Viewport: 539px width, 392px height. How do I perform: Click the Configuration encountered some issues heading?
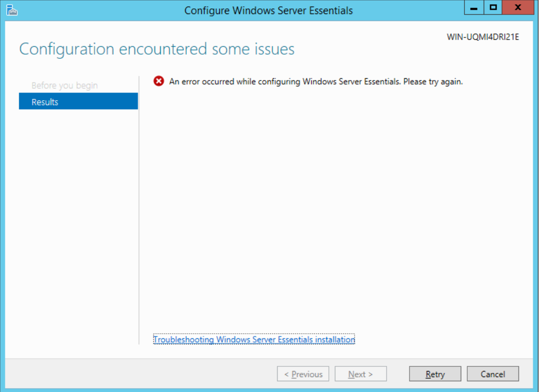pos(157,49)
